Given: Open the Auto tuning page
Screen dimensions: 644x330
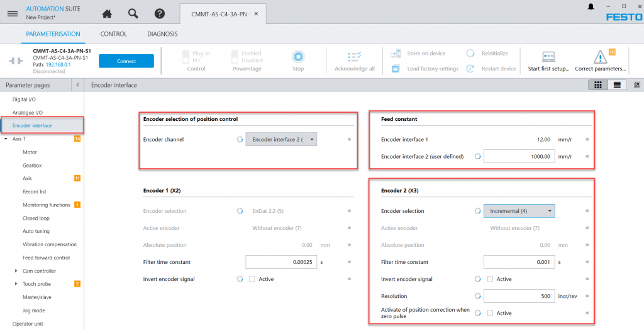Looking at the screenshot, I should 36,231.
